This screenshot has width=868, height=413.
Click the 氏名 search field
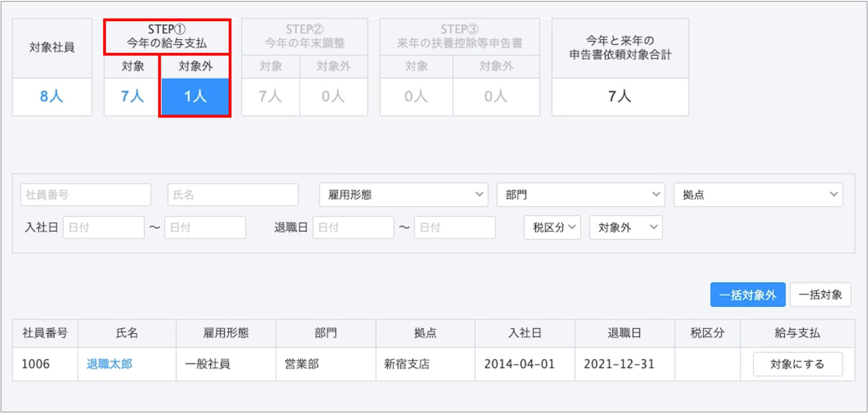click(233, 195)
